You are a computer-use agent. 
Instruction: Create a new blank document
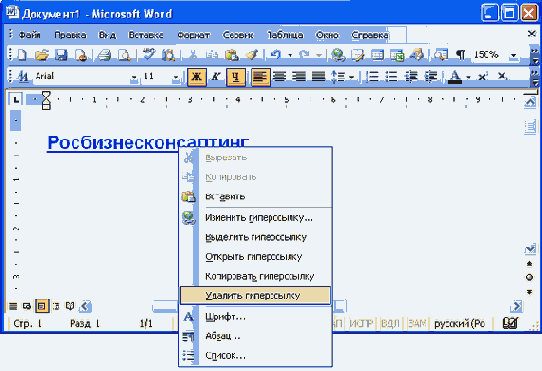click(22, 55)
